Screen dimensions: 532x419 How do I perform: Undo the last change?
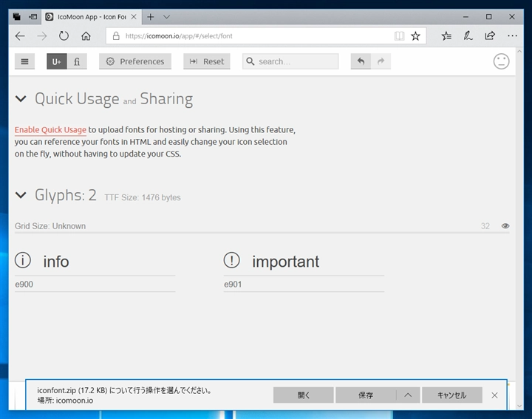pos(361,61)
